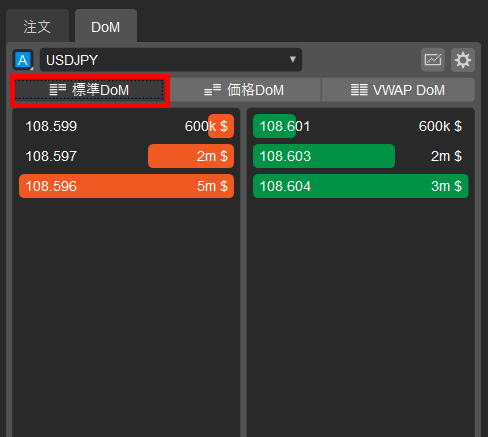Switch to VWAP DoM view
The height and width of the screenshot is (437, 488).
point(398,90)
